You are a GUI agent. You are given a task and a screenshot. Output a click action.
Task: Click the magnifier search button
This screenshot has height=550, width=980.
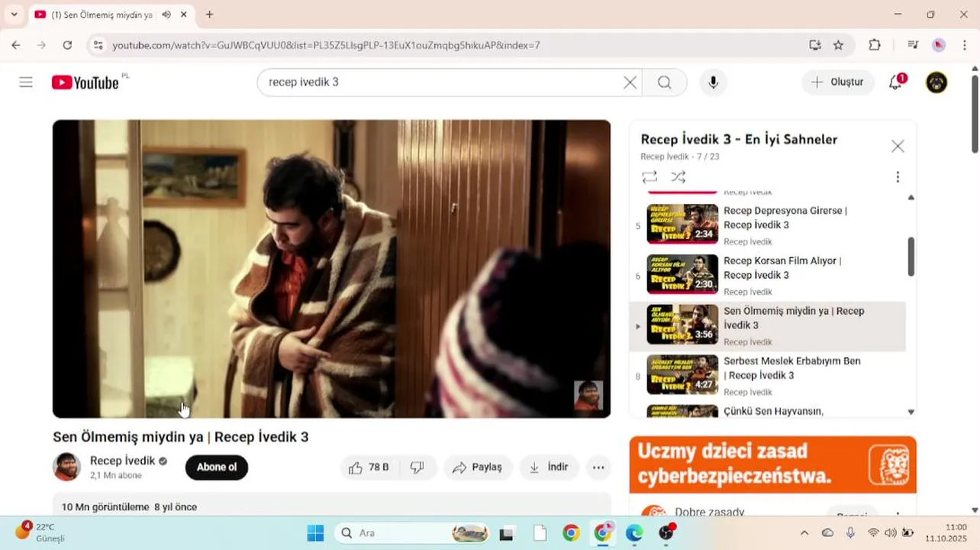(x=664, y=82)
